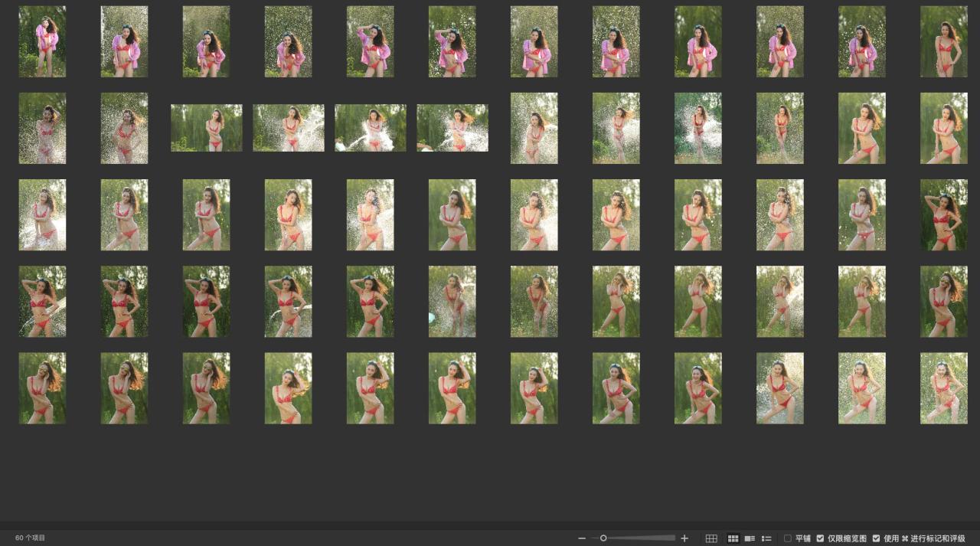Viewport: 980px width, 546px height.
Task: Click the 60 个项目 item count label
Action: tap(30, 538)
